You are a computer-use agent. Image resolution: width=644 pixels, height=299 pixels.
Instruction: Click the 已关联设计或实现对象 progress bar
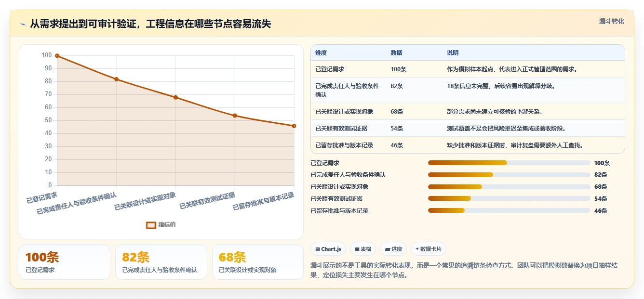coord(509,186)
